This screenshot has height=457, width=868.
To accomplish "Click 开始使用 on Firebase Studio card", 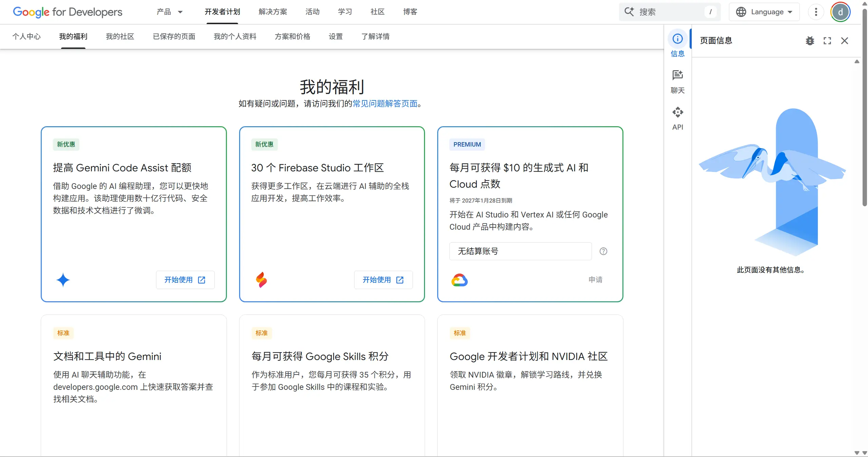I will pos(383,280).
